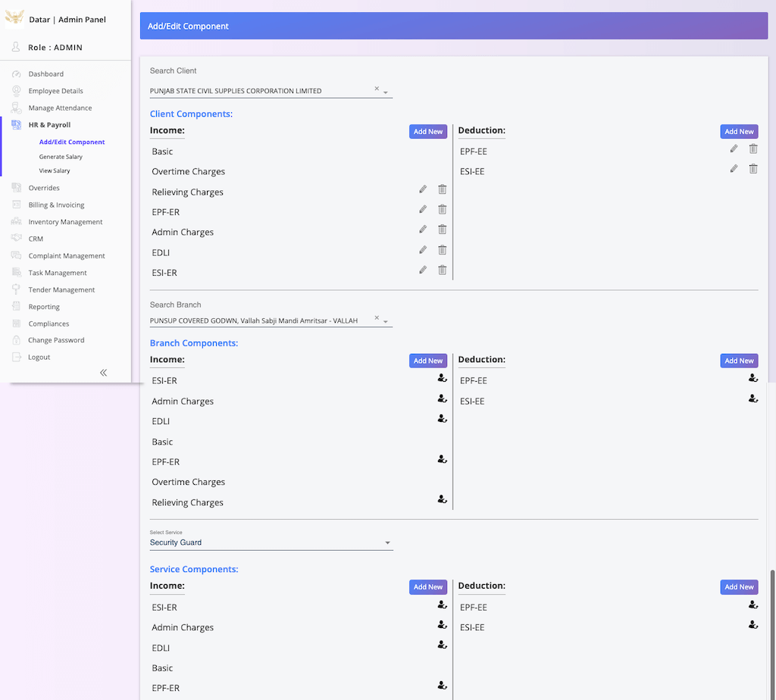Clear the selected client with the X
Screen dimensions: 776x700
click(377, 89)
